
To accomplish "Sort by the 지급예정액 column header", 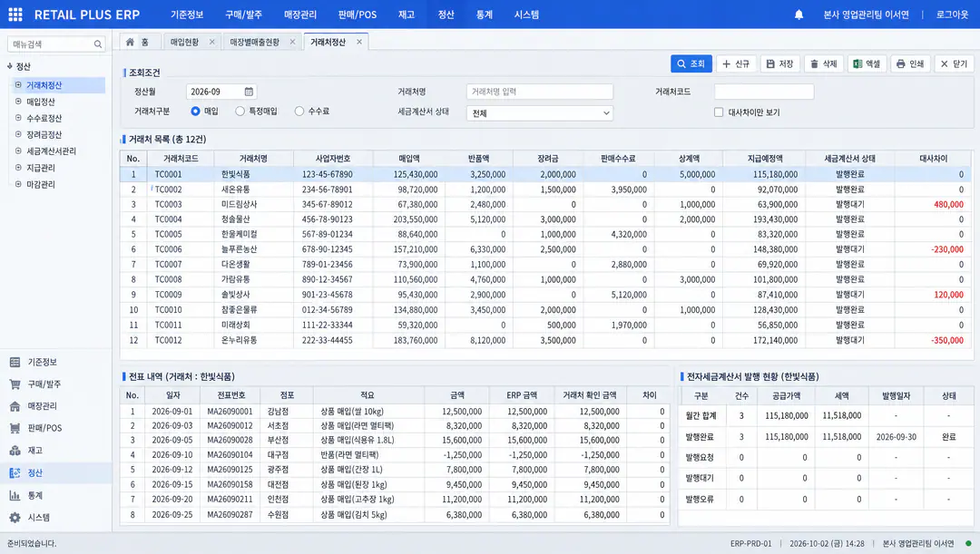I will [764, 159].
